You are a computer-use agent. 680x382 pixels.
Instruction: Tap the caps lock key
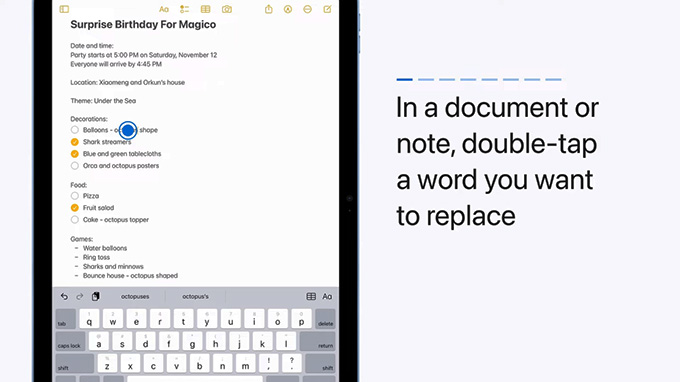pyautogui.click(x=70, y=341)
